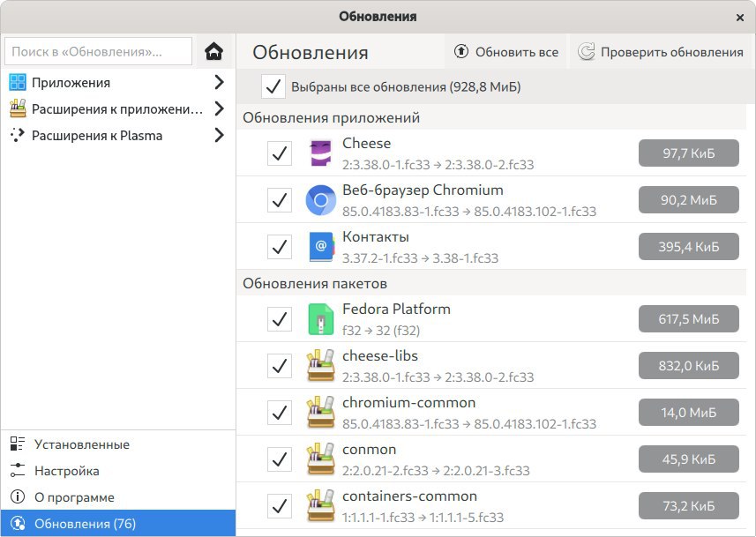Focus the search field in Обновления
Screen dimensions: 756x537
tap(98, 51)
